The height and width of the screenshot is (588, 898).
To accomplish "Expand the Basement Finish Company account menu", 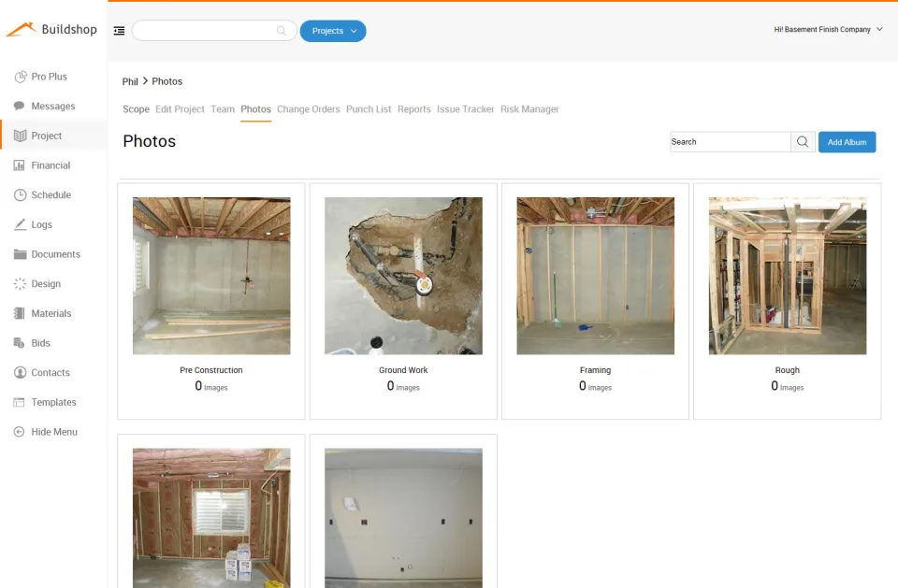I will coord(828,29).
